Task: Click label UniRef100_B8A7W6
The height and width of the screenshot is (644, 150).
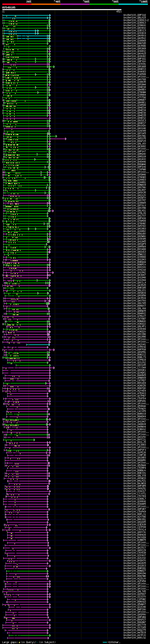Action: (135, 576)
